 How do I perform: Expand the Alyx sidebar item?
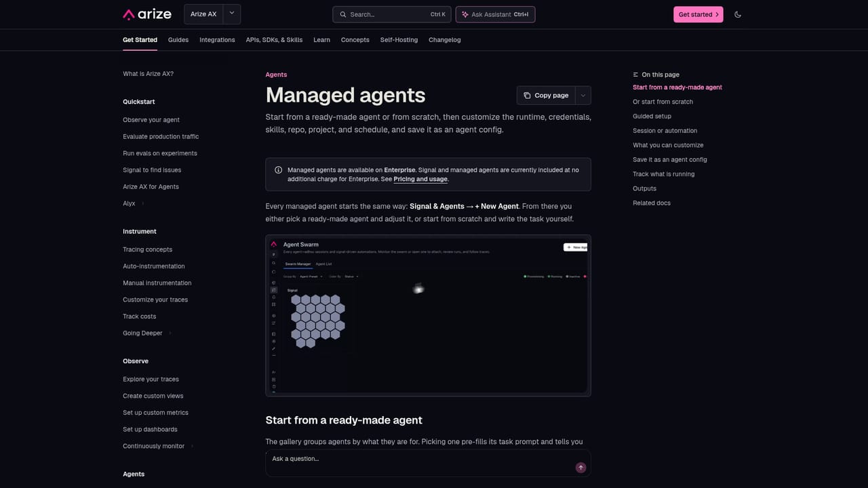click(x=132, y=203)
